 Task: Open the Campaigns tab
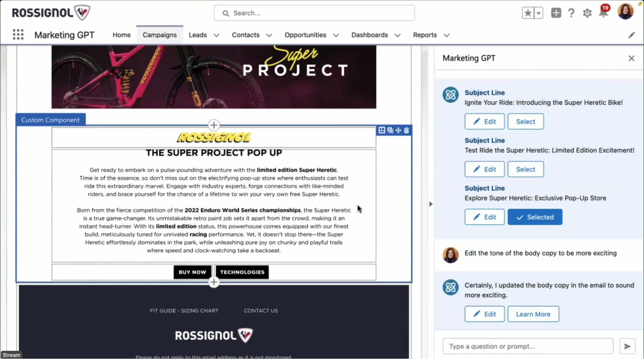click(159, 35)
